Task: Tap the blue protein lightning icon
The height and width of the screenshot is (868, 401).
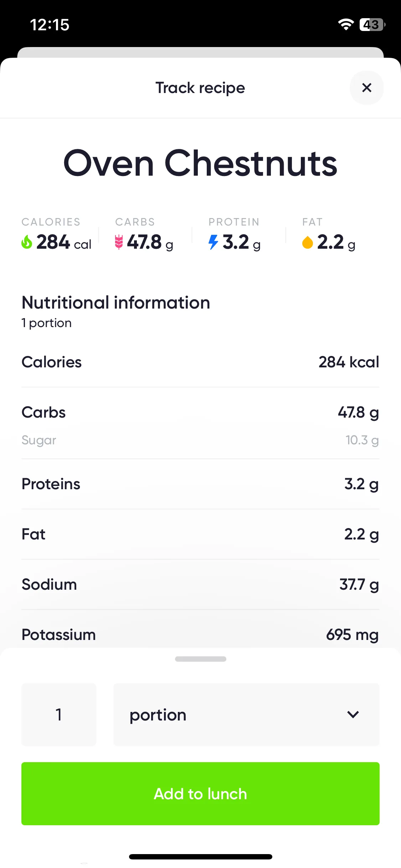Action: (213, 242)
